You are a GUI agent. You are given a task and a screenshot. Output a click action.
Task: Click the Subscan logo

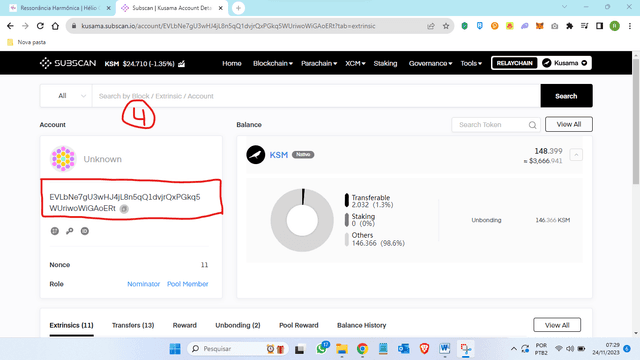68,63
